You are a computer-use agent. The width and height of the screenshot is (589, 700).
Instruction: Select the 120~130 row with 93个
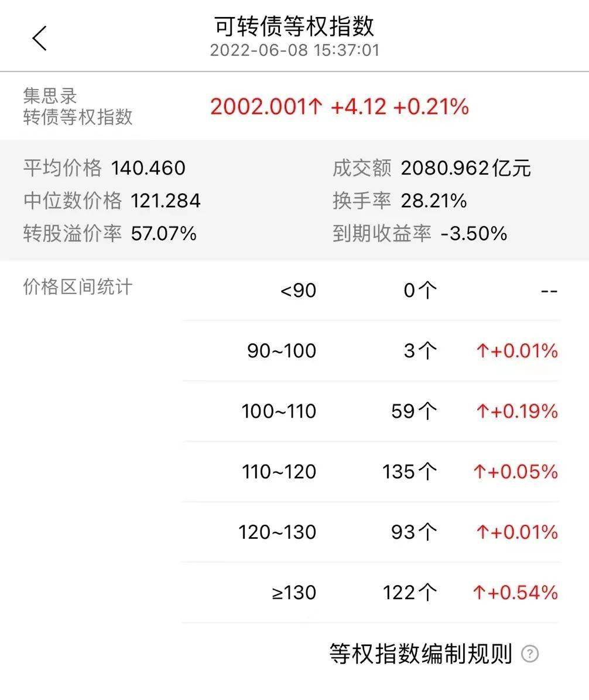(371, 532)
